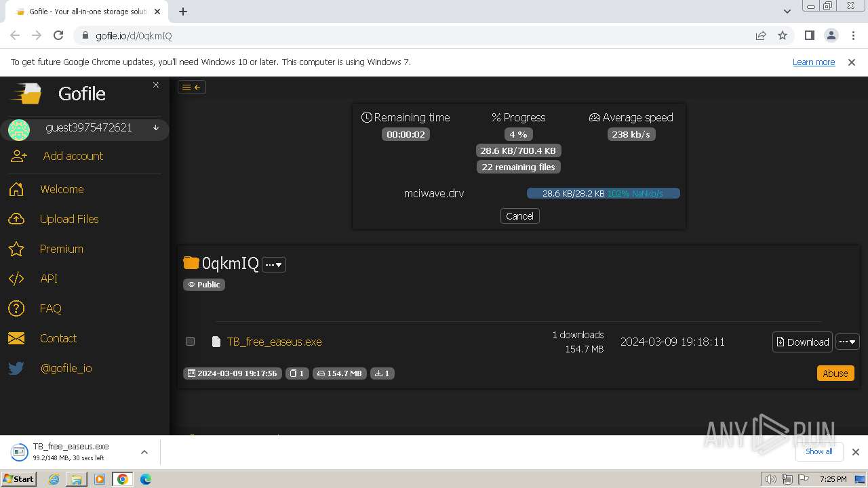Open Upload Files in sidebar

tap(69, 219)
